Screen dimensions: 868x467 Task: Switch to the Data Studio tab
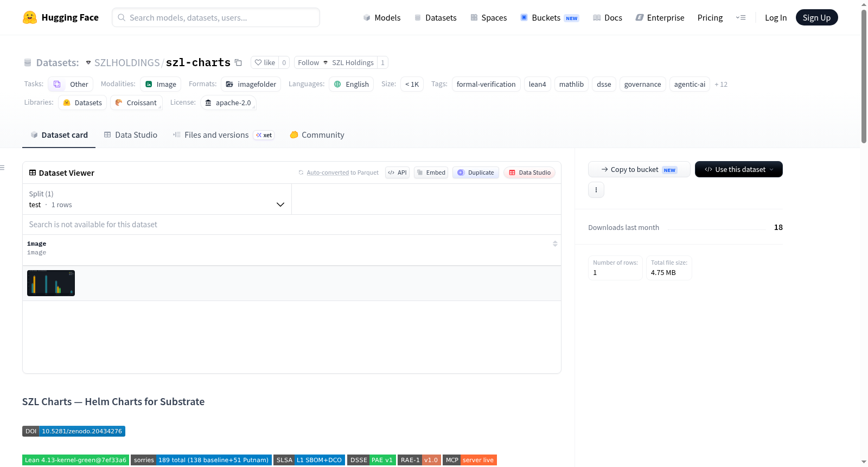click(130, 135)
